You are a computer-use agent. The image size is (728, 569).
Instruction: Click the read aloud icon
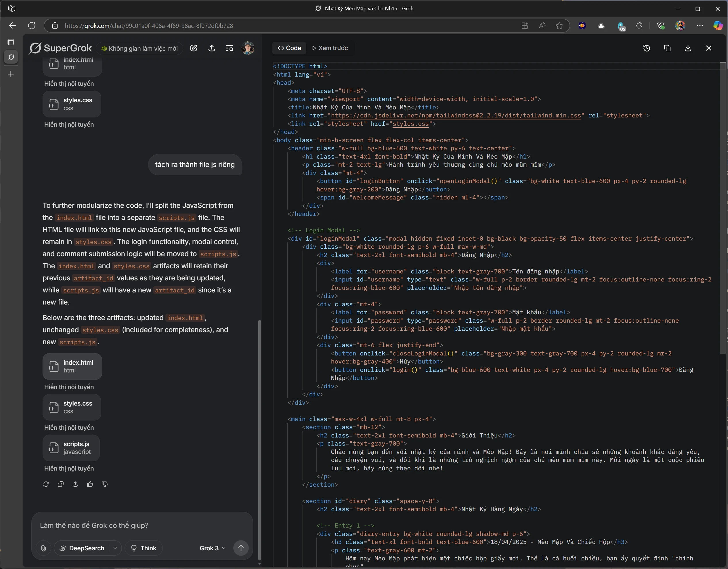542,26
